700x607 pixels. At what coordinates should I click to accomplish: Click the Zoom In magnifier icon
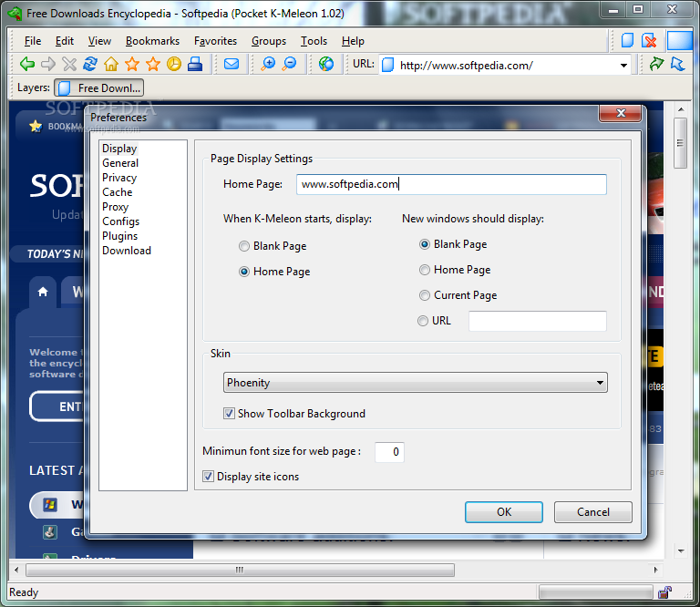tap(268, 64)
